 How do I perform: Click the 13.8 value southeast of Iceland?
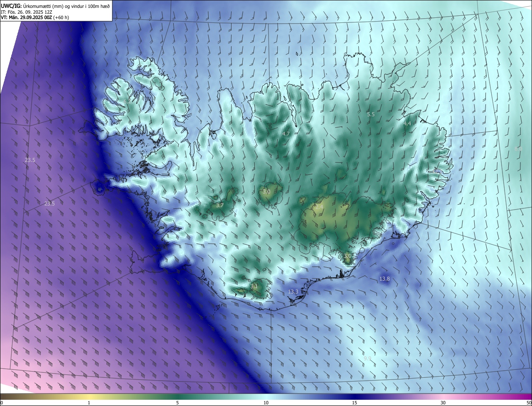click(x=384, y=279)
